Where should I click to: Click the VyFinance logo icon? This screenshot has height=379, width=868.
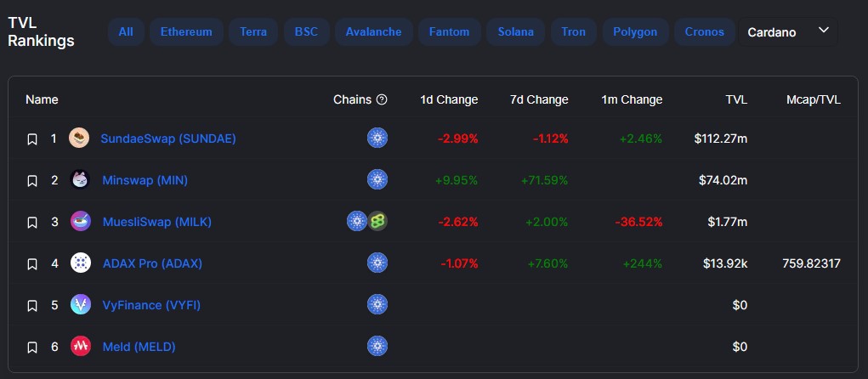click(x=81, y=305)
